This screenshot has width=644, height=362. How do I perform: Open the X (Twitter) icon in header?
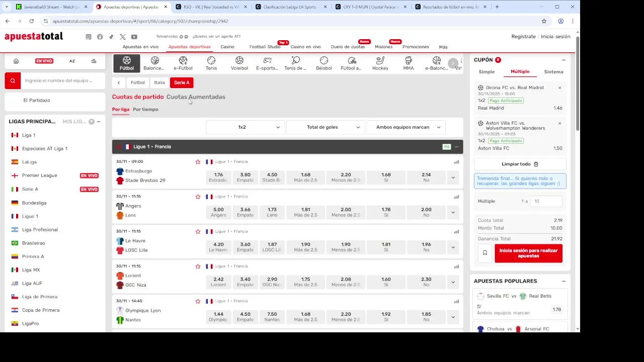click(x=123, y=37)
